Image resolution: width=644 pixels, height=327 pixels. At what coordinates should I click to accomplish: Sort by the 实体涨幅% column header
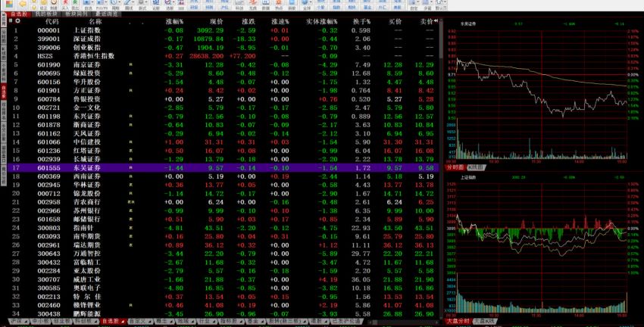pos(322,21)
